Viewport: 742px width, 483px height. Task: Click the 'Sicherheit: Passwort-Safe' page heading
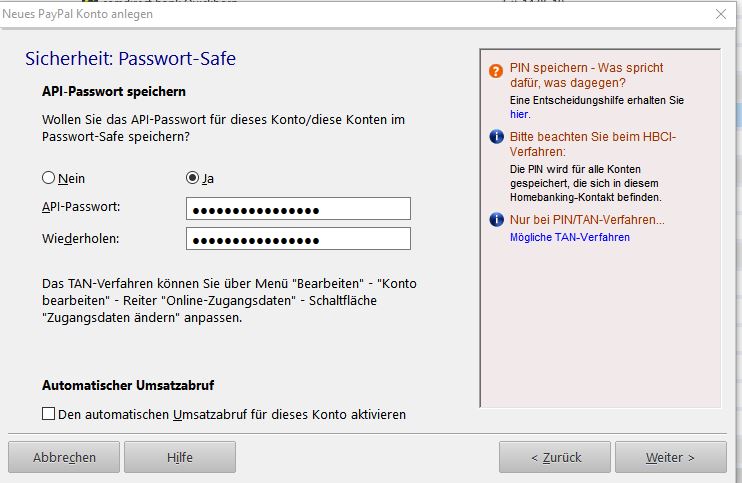click(130, 59)
